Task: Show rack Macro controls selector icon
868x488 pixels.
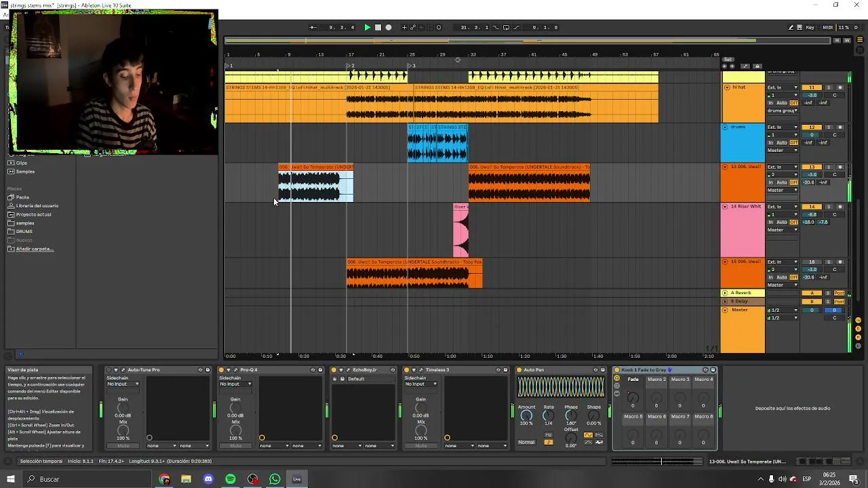Action: [616, 378]
